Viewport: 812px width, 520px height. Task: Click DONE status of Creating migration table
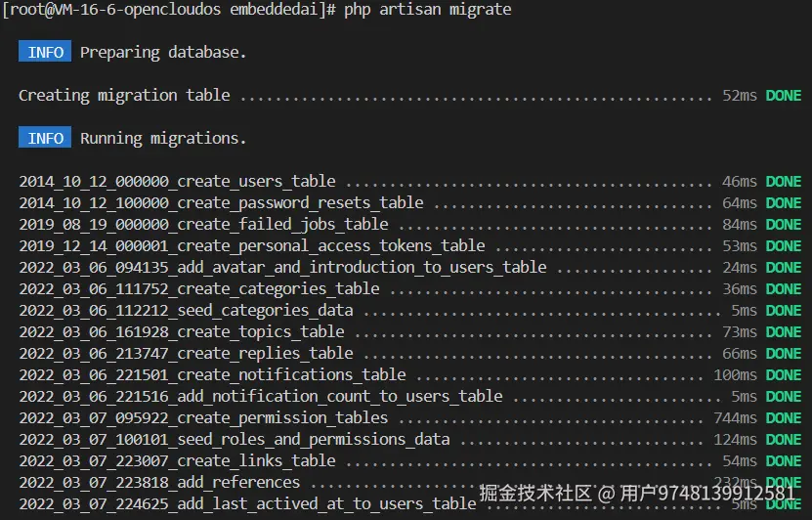[783, 95]
